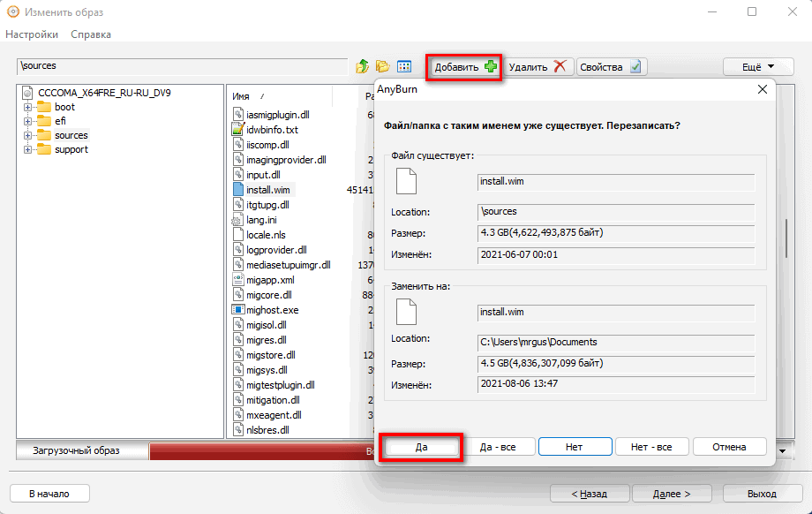The width and height of the screenshot is (812, 514).
Task: Select file lang.ini
Action: coord(261,220)
